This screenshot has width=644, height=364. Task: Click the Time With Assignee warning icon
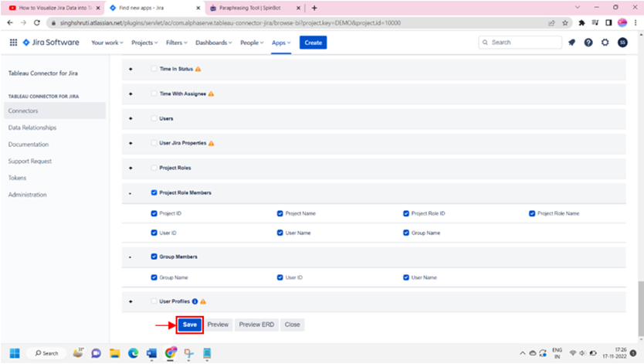[211, 94]
